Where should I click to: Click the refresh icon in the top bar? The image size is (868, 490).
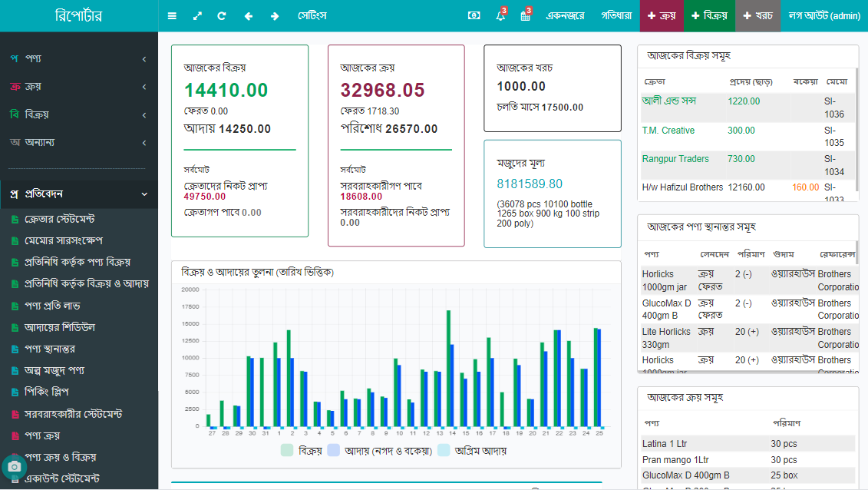tap(222, 16)
